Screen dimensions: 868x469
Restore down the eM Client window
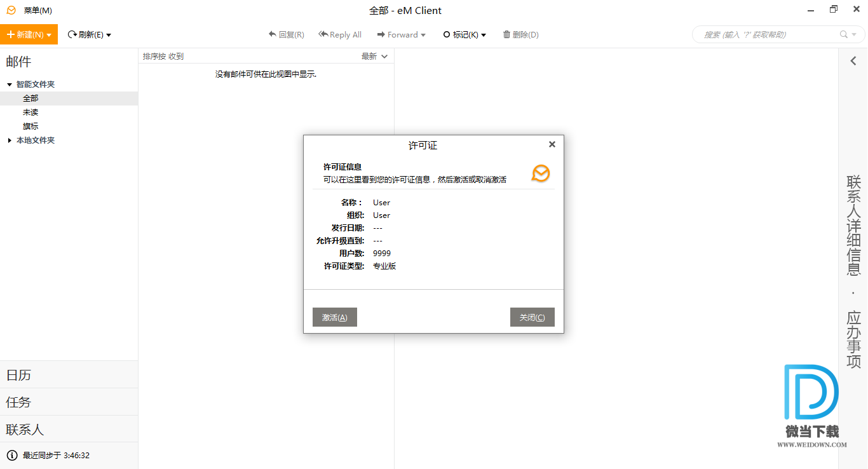tap(833, 9)
